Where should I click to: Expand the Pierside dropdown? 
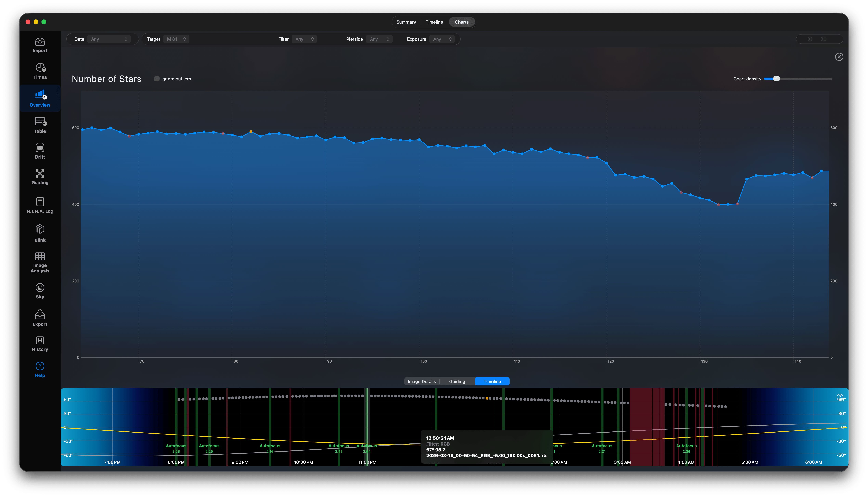coord(379,39)
